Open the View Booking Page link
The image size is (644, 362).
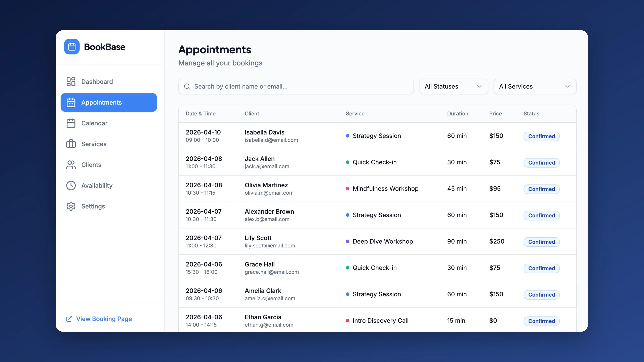[x=104, y=319]
